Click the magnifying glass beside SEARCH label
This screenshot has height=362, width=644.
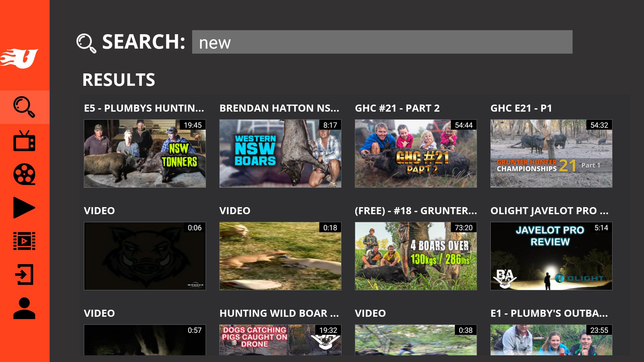86,43
